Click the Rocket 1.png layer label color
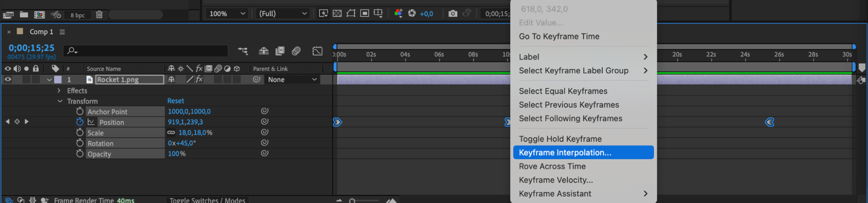Viewport: 868px width, 203px height. click(x=58, y=80)
